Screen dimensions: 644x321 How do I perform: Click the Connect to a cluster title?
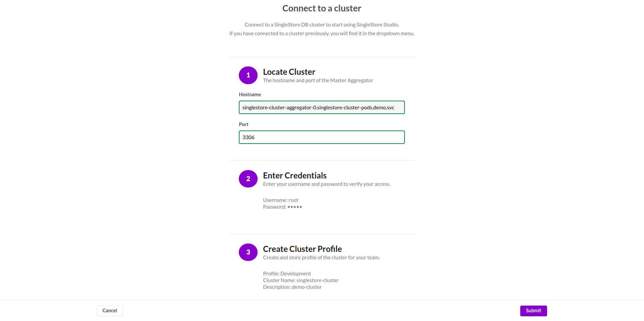(x=321, y=8)
